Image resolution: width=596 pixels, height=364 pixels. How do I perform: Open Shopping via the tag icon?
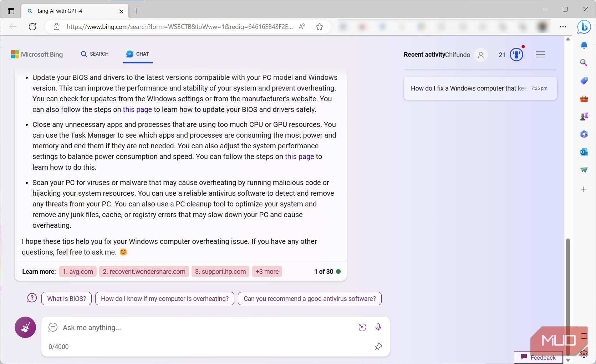[x=584, y=81]
